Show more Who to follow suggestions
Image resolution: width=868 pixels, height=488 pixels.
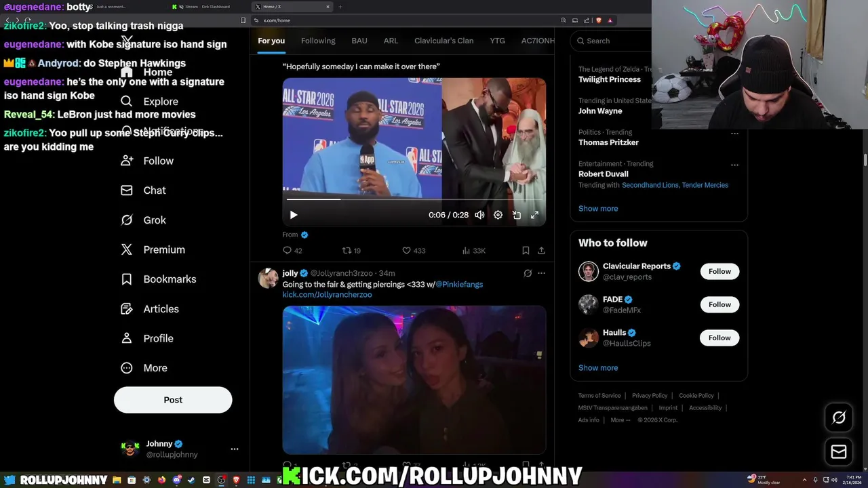pyautogui.click(x=598, y=368)
